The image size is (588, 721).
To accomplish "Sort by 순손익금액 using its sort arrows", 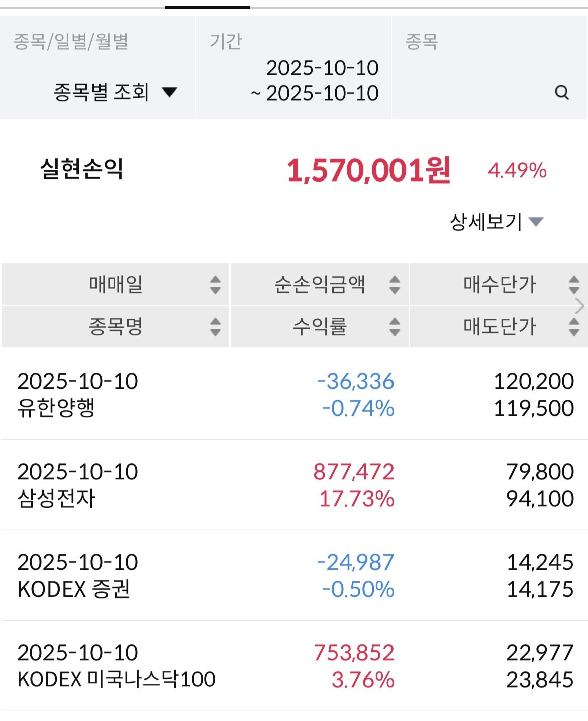I will pos(395,285).
